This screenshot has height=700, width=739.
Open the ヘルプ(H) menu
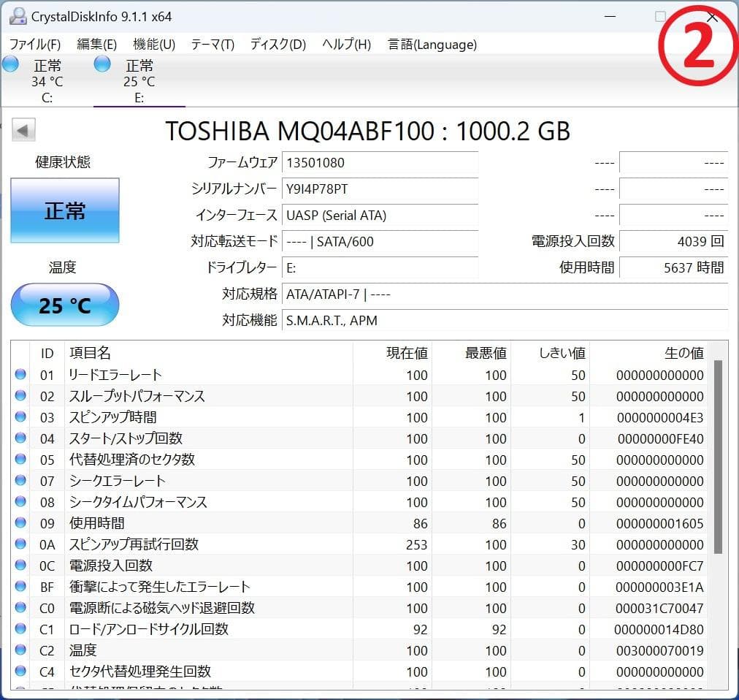click(345, 45)
